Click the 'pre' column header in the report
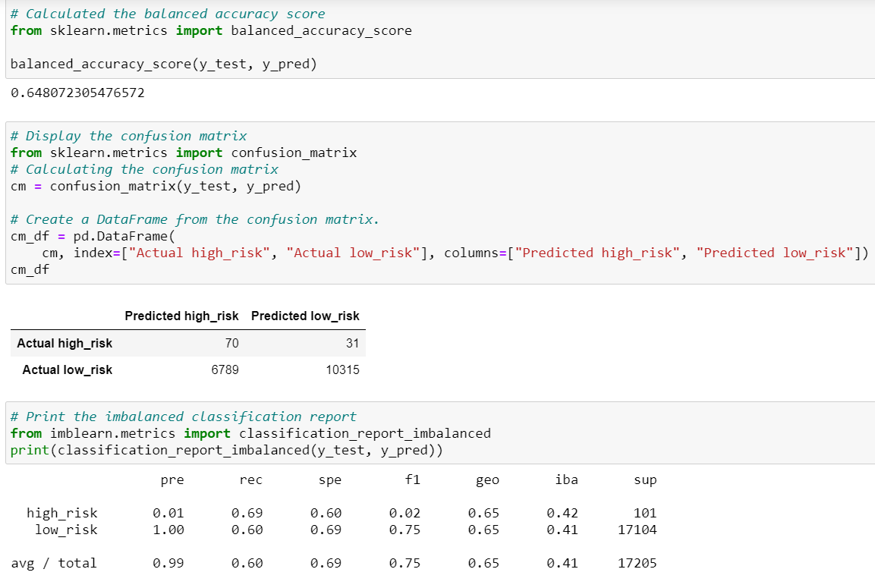Viewport: 875px width, 588px height. point(172,480)
